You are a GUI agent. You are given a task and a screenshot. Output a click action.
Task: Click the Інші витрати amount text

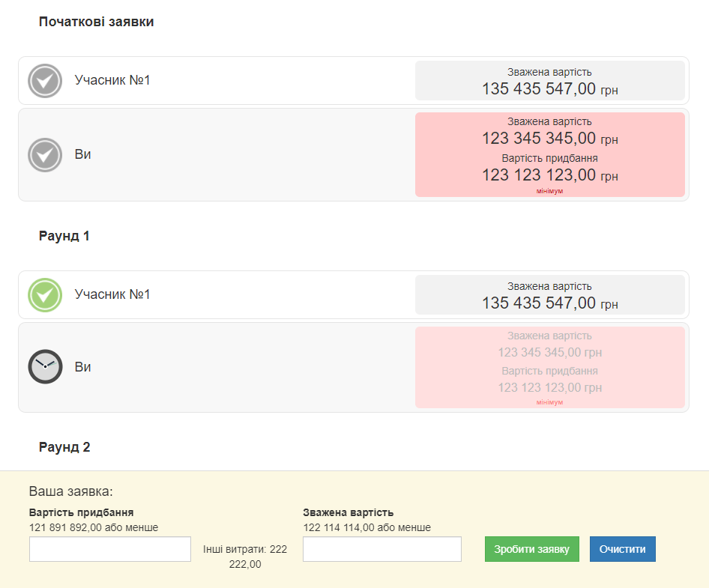(x=245, y=557)
